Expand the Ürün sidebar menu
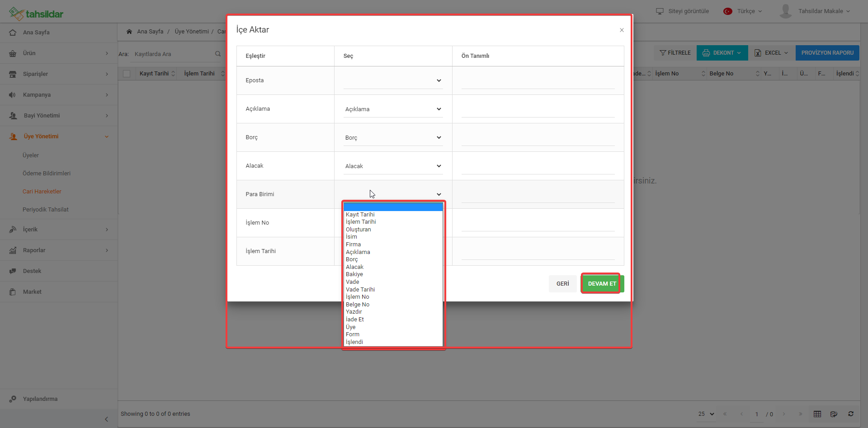The image size is (868, 428). pos(59,53)
